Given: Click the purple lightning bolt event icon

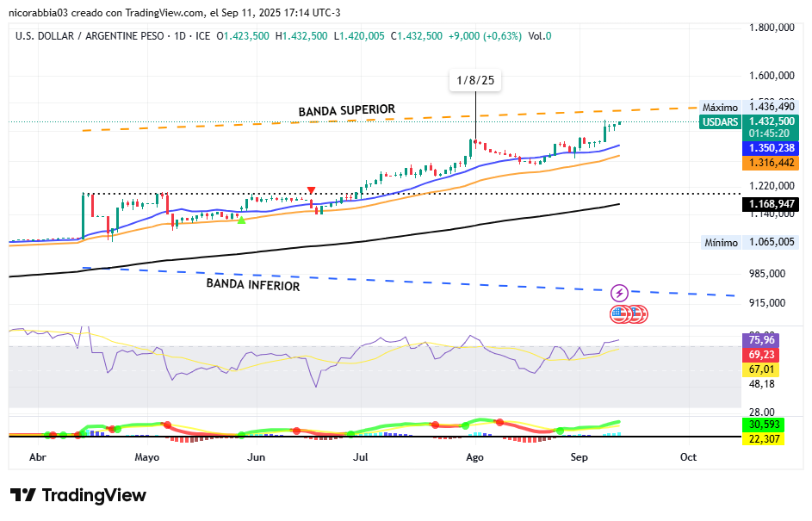Looking at the screenshot, I should coord(620,293).
